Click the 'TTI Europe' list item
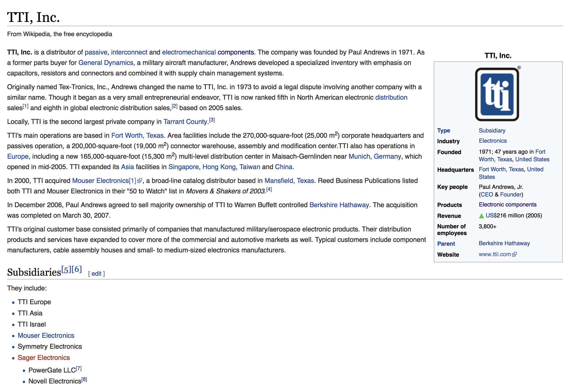 click(34, 302)
